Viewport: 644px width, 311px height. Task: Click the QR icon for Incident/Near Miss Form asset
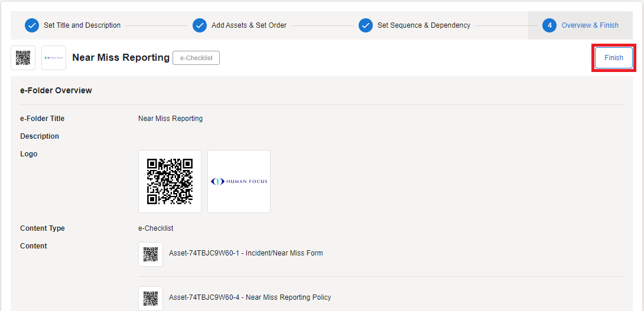(x=151, y=254)
